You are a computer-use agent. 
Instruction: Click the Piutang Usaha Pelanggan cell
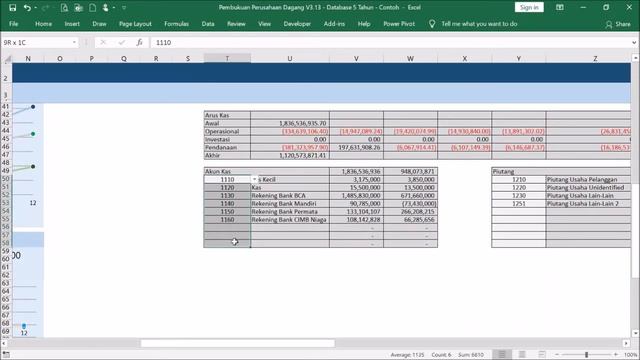(588, 179)
